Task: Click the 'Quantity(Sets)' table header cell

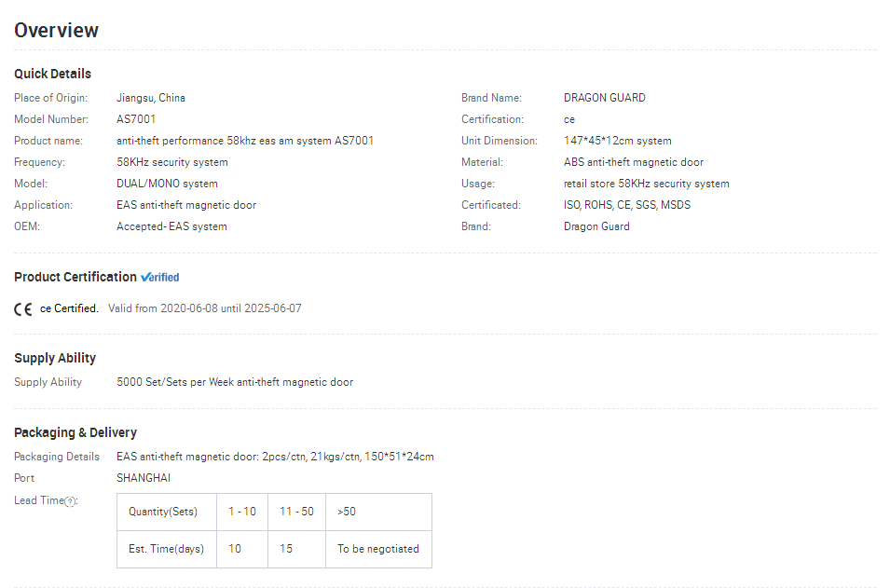Action: (x=167, y=512)
